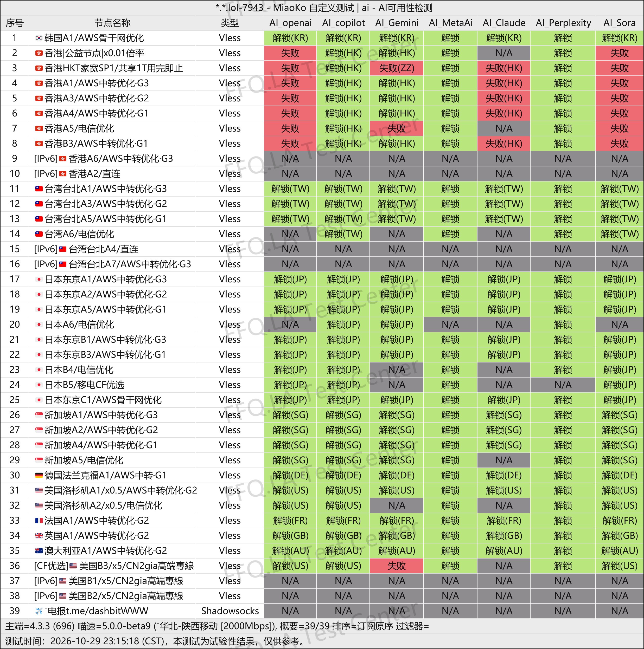Viewport: 644px width, 649px height.
Task: Click the Hong Kong flag beside [IPv6] 香港A2/直连
Action: click(x=63, y=174)
